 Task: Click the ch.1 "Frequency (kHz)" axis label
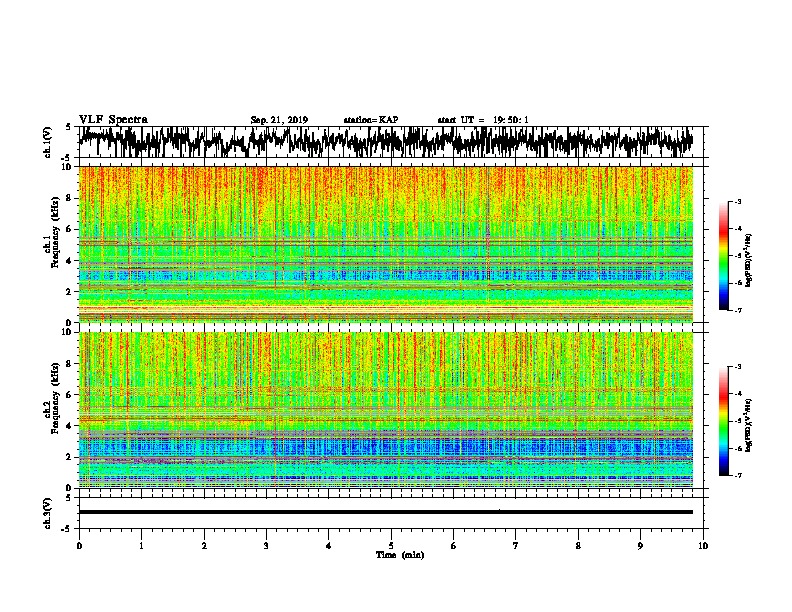(56, 232)
